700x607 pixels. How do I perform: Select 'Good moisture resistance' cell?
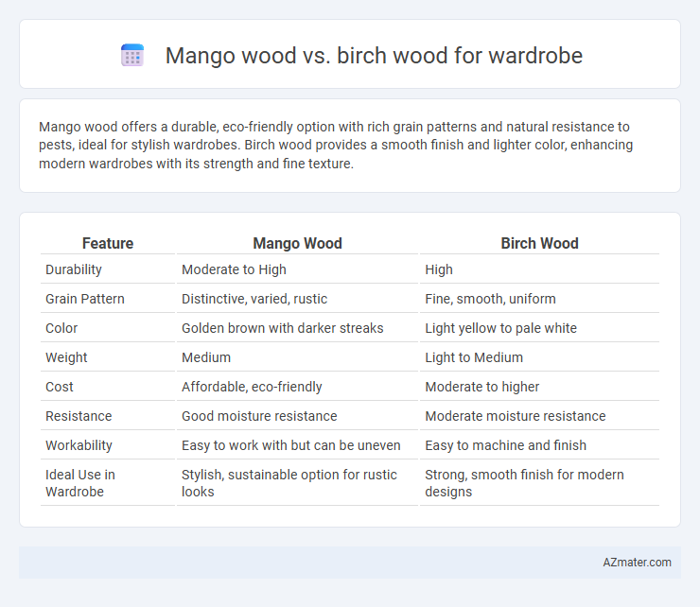pos(259,416)
